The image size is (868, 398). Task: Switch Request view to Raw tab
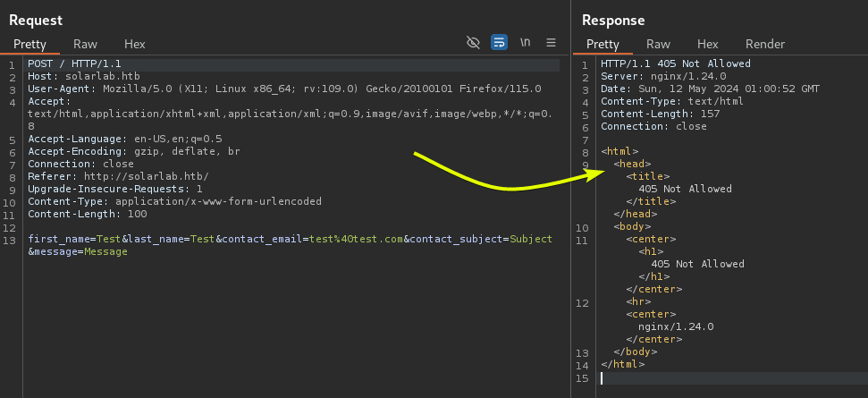[86, 44]
